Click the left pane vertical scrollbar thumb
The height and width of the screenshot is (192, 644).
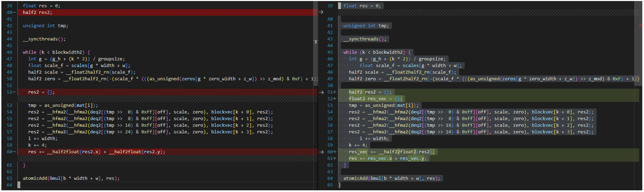[316, 42]
